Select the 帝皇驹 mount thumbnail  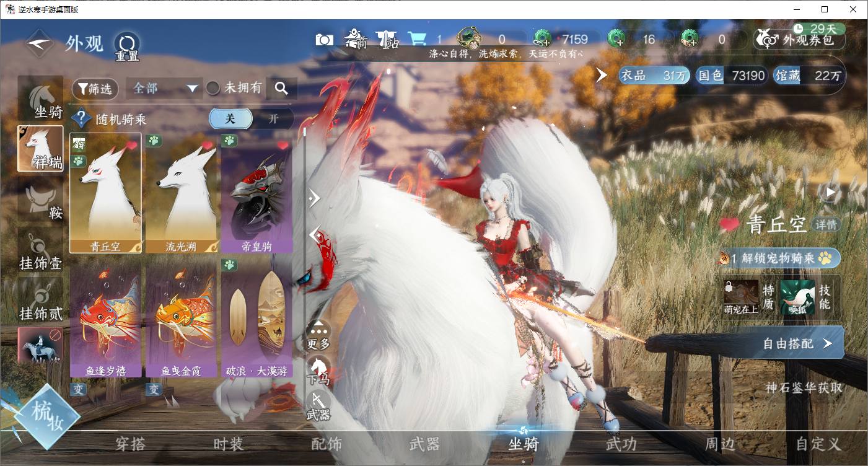pos(256,193)
